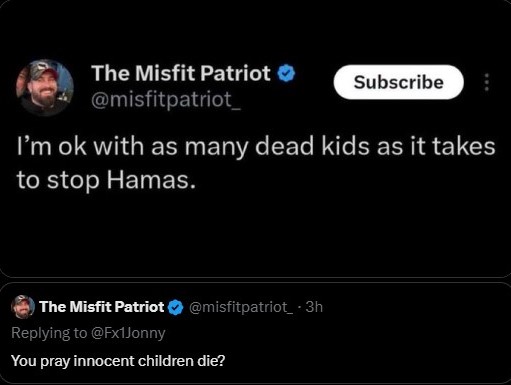511x385 pixels.
Task: Click the large profile avatar of The Misfit Patriot
Action: pos(45,88)
